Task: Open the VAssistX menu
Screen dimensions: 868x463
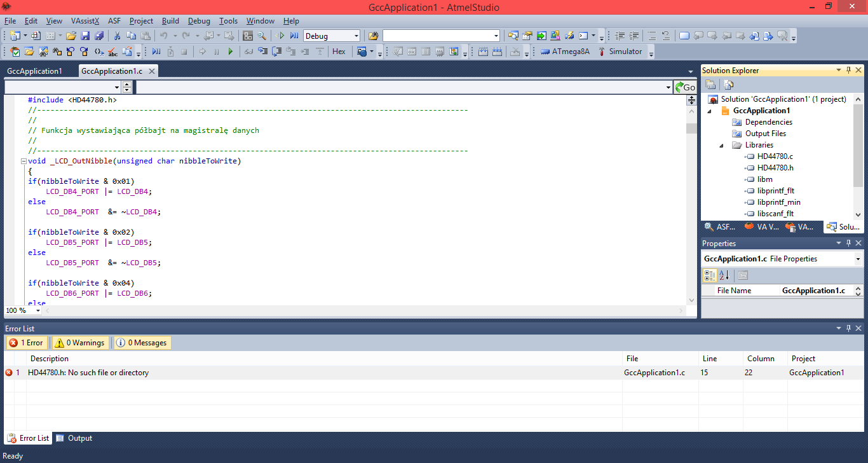Action: (x=85, y=21)
